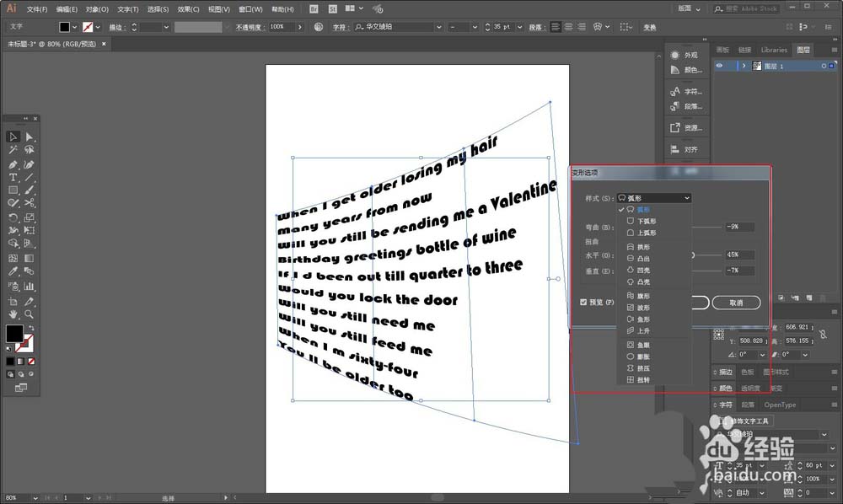Screen dimensions: 843x504
Task: Select the Scissors tool
Action: [x=29, y=203]
